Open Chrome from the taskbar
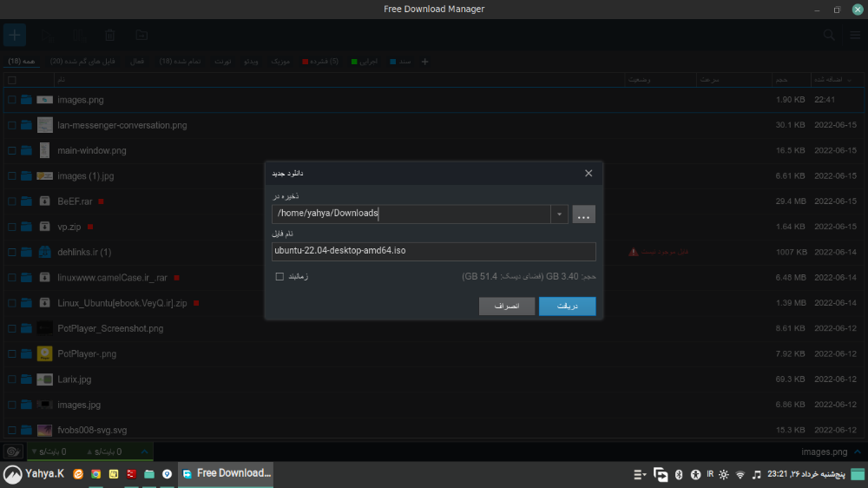868x488 pixels. [x=95, y=474]
